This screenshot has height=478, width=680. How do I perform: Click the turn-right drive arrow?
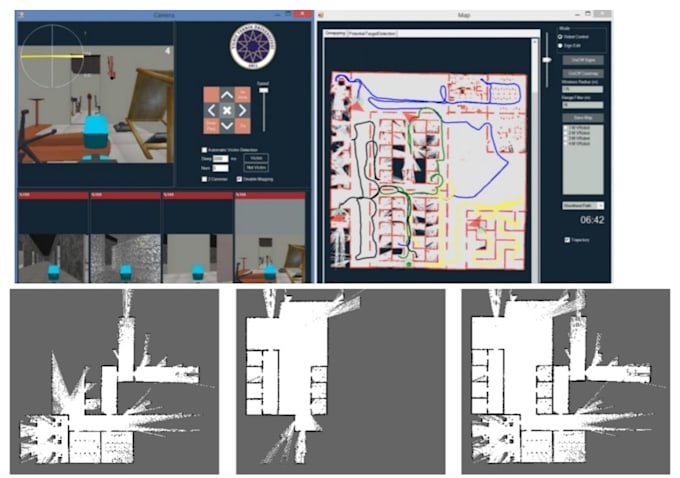coord(242,110)
